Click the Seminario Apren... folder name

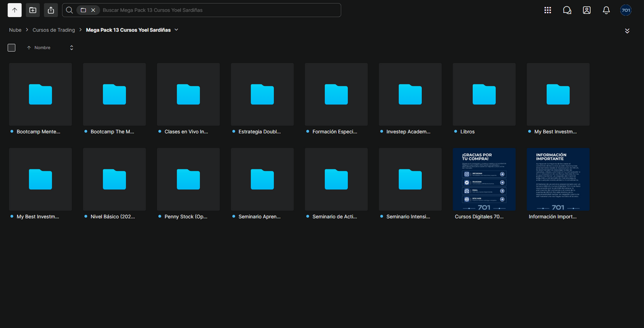260,217
